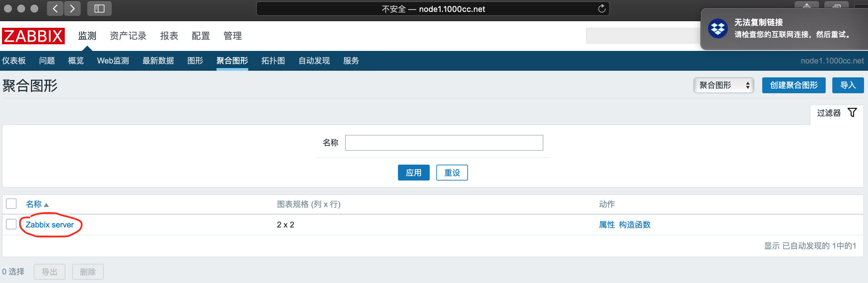Screen dimensions: 868x283
Task: Click the browser forward arrow
Action: click(x=72, y=8)
